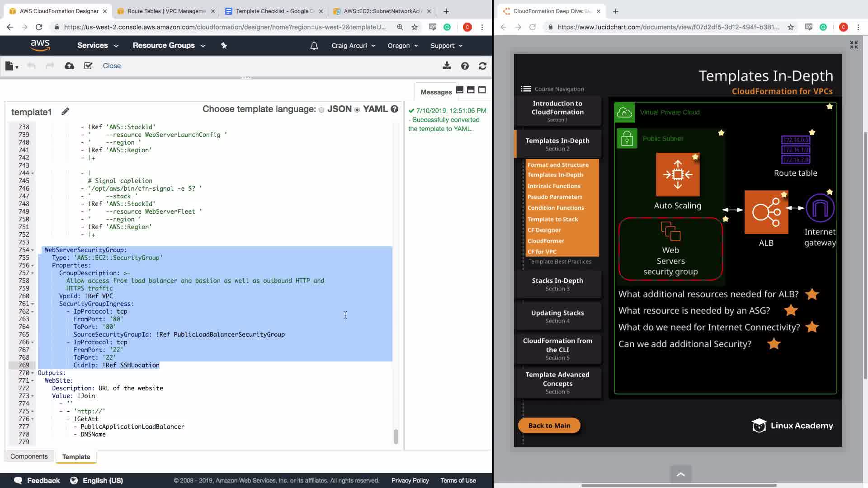The width and height of the screenshot is (868, 488).
Task: Click the download template icon
Action: click(447, 66)
